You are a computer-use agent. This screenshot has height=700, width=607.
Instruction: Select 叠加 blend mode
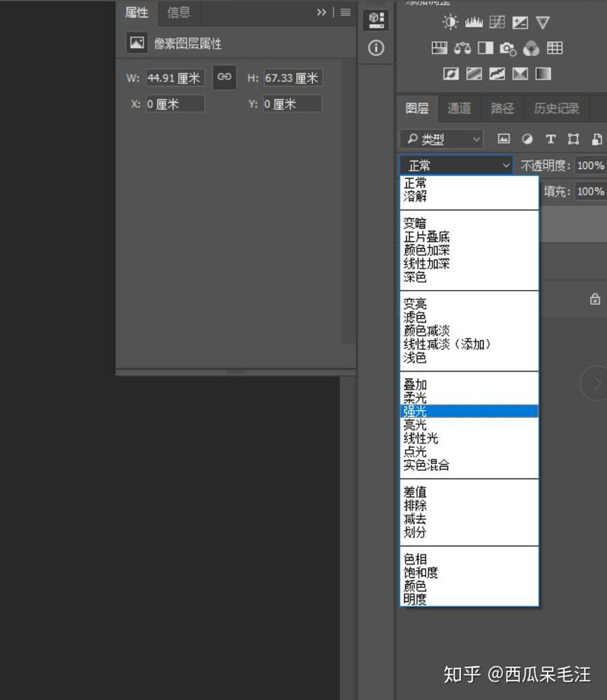click(x=469, y=384)
